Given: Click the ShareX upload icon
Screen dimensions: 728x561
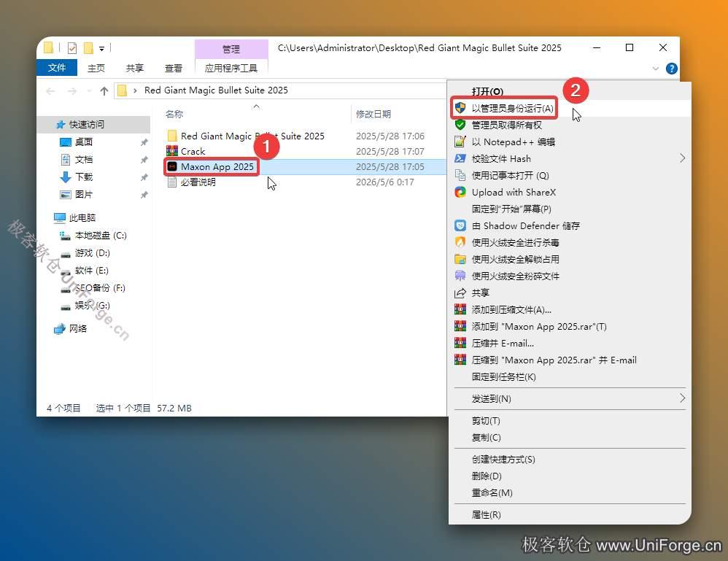Looking at the screenshot, I should [460, 192].
